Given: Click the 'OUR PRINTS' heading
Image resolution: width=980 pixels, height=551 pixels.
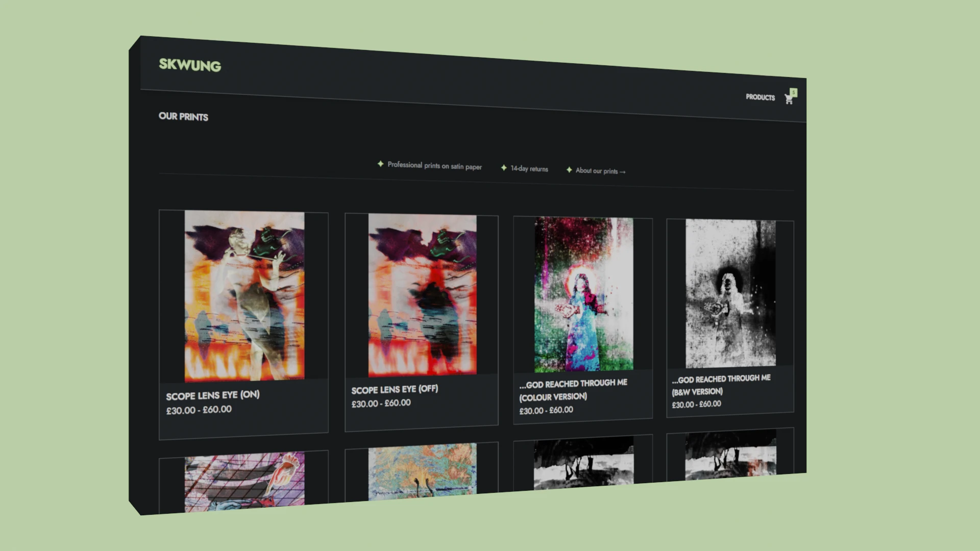Looking at the screenshot, I should tap(183, 116).
